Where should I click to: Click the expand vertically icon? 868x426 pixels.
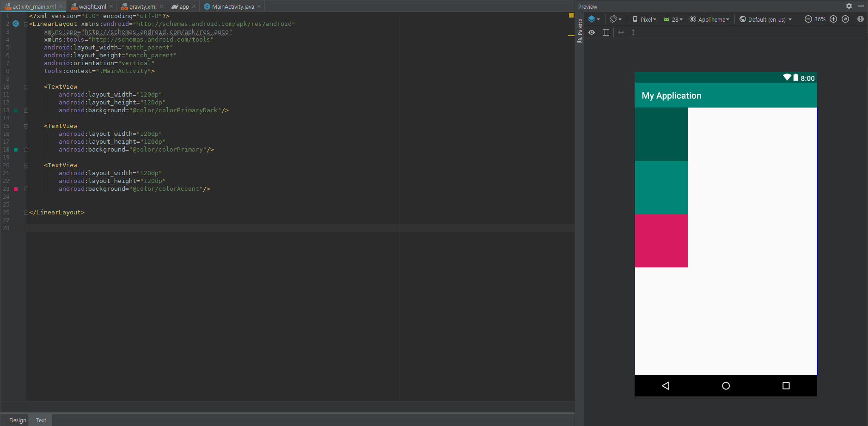pos(633,32)
